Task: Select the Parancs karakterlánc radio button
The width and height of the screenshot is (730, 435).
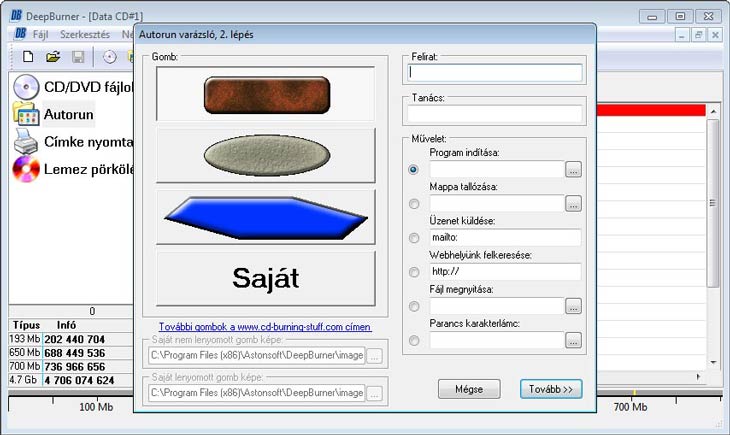Action: pos(413,340)
